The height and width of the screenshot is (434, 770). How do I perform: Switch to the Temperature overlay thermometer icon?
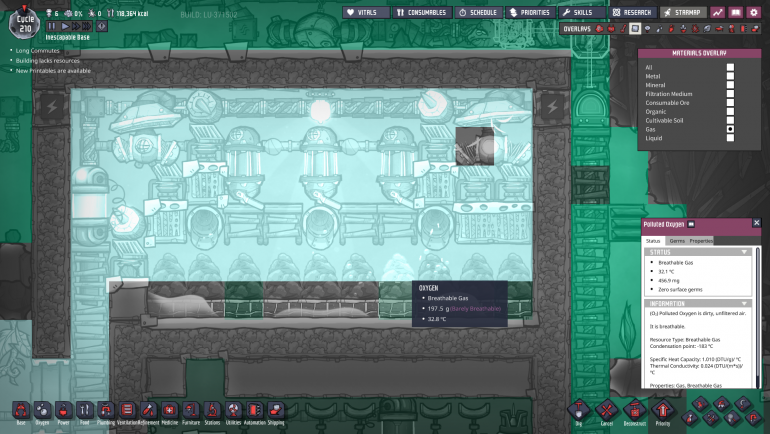[623, 29]
